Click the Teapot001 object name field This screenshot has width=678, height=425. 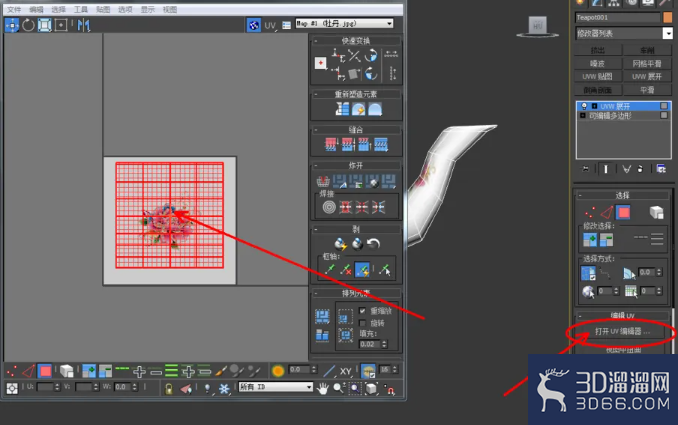617,17
